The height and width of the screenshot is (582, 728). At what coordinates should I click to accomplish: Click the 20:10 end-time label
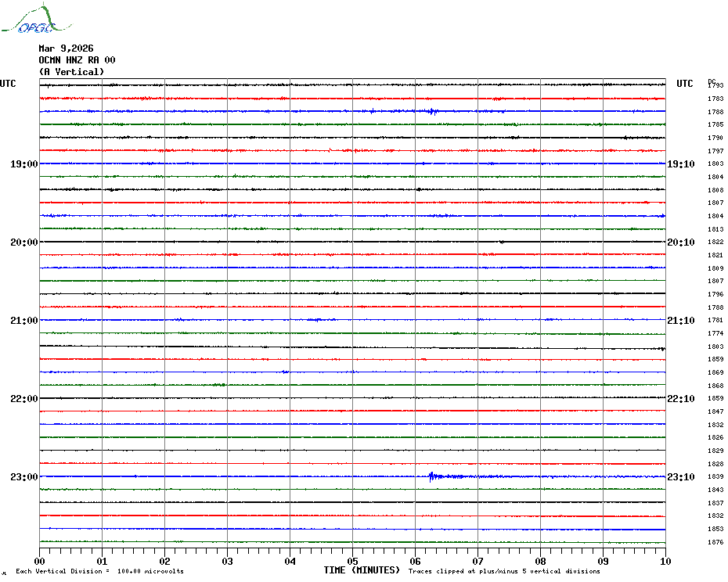[x=680, y=242]
